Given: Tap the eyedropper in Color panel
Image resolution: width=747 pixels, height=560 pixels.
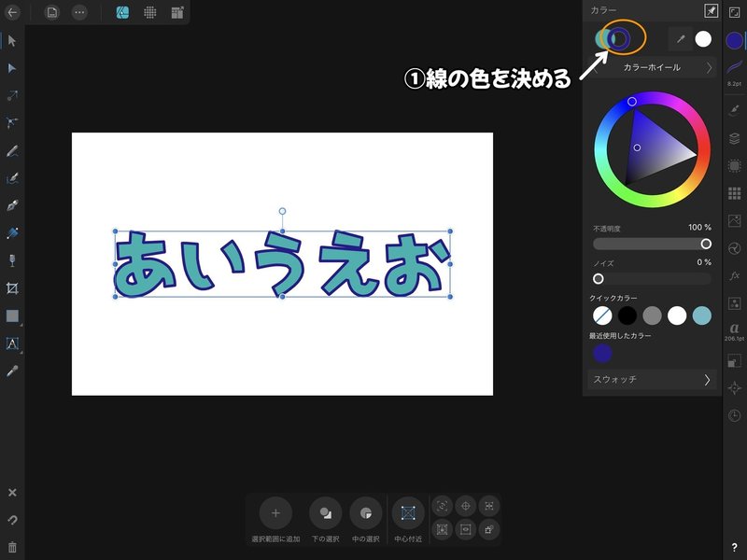Looking at the screenshot, I should pos(681,39).
